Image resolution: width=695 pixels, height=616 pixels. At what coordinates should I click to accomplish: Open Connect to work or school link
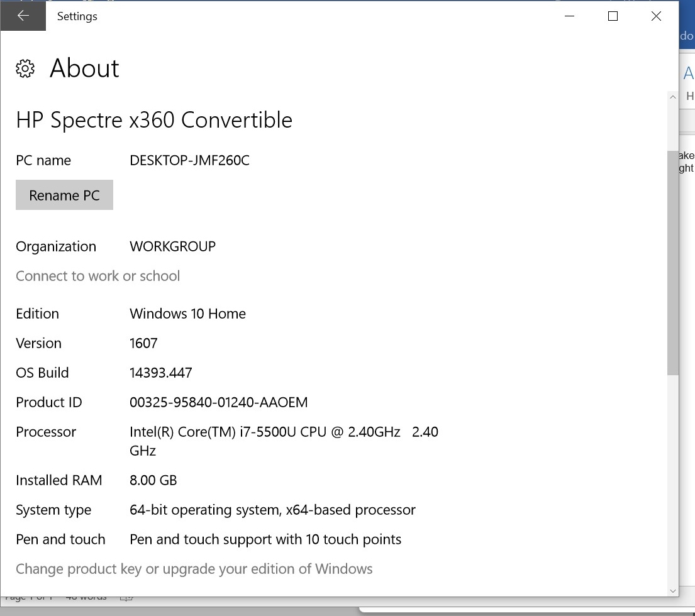click(97, 276)
